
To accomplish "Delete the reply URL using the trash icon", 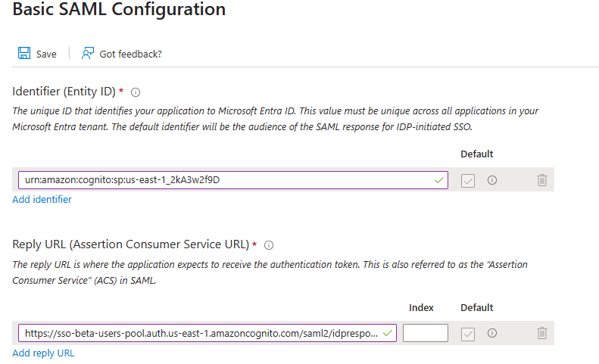I will click(x=541, y=333).
